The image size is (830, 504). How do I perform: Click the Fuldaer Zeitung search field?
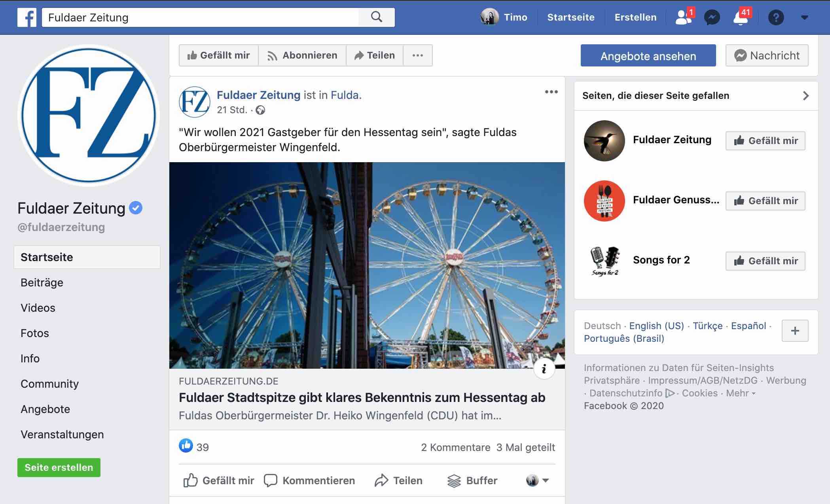click(201, 17)
